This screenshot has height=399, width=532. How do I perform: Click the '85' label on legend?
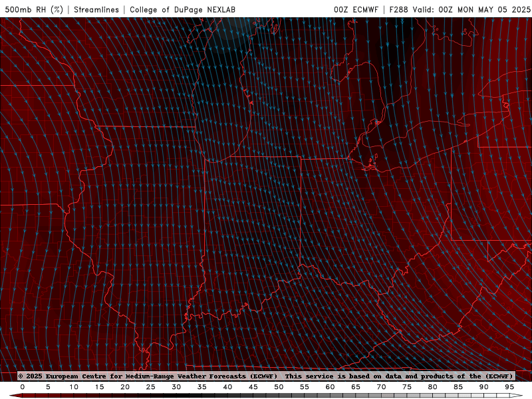click(x=458, y=387)
